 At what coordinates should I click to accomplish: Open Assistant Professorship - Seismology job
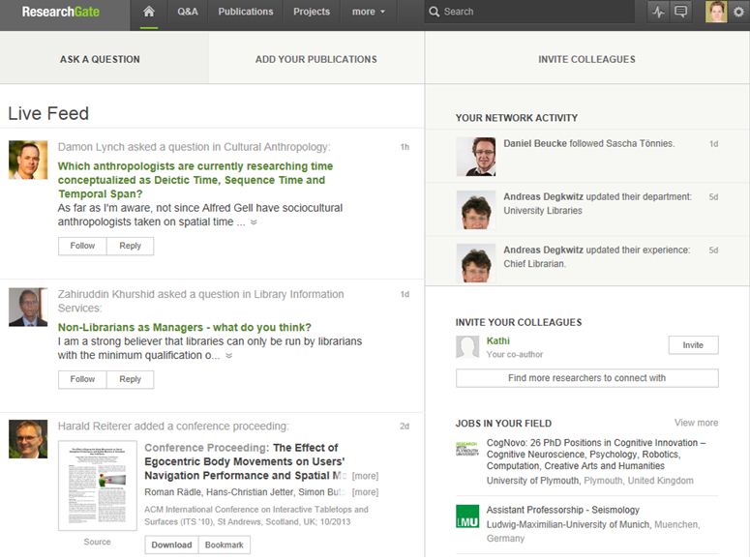562,510
